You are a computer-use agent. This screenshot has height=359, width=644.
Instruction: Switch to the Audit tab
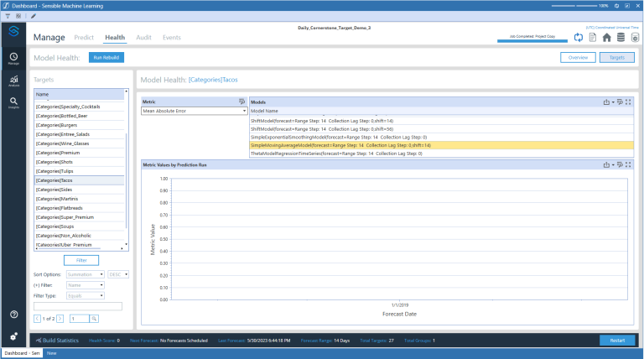coord(143,38)
